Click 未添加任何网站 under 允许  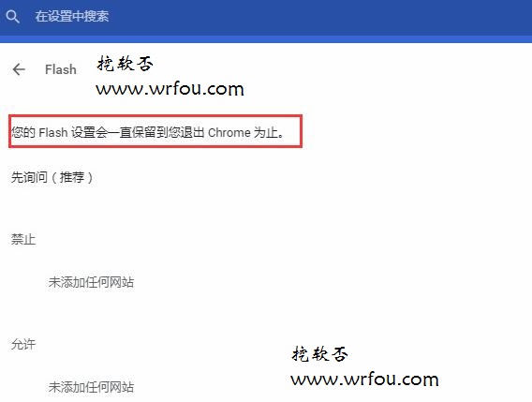[x=91, y=387]
